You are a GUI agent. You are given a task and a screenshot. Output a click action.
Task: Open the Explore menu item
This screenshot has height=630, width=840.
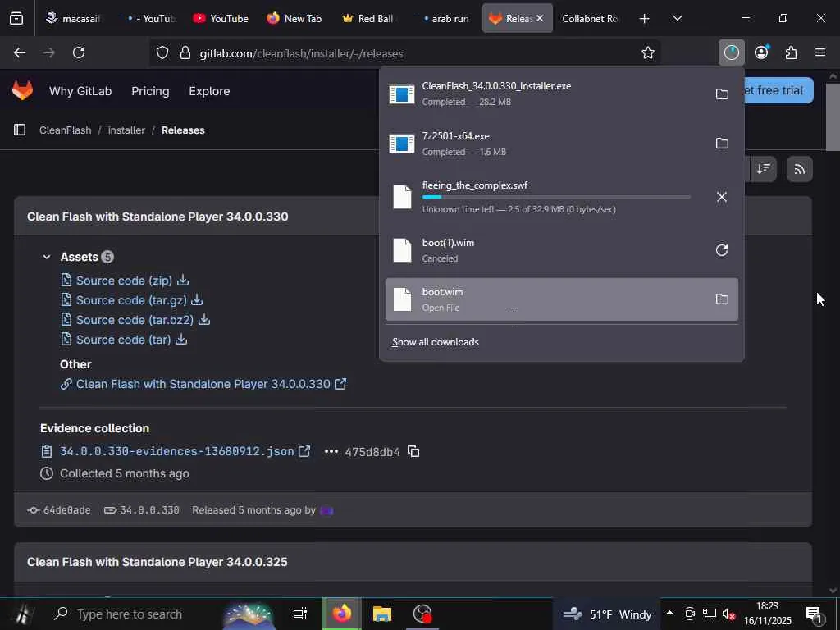(209, 91)
